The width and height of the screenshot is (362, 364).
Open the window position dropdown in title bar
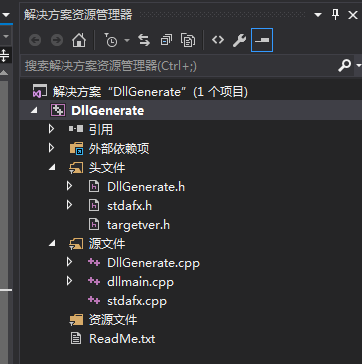(318, 15)
